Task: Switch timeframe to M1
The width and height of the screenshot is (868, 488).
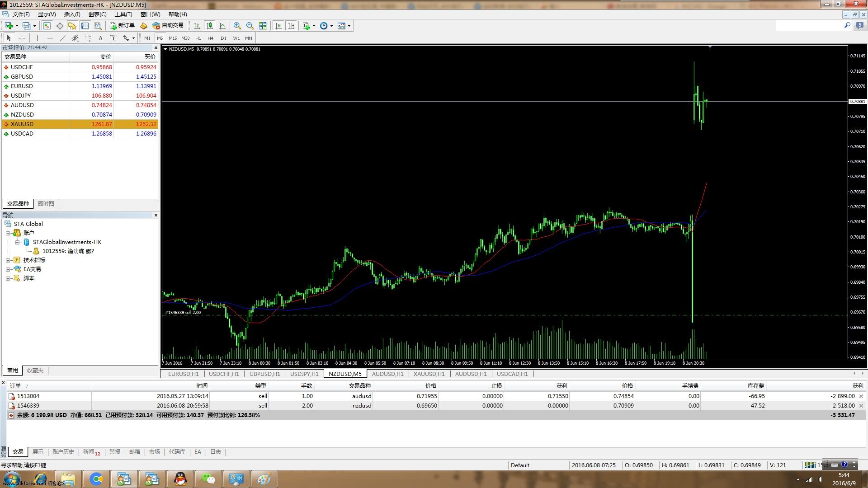Action: [147, 38]
